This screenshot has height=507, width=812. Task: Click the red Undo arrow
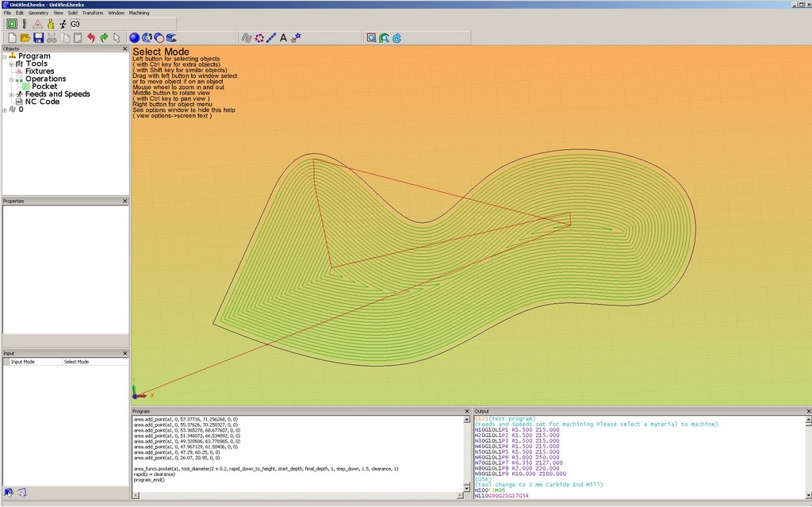pos(90,37)
